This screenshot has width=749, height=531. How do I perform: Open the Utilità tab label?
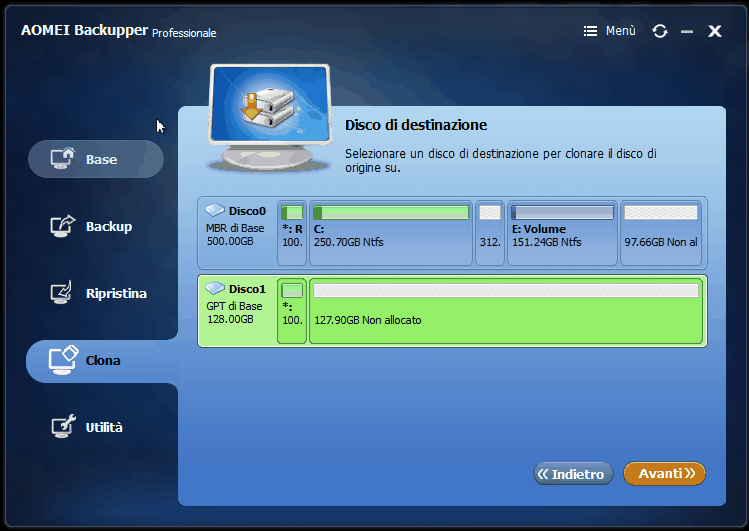point(104,427)
